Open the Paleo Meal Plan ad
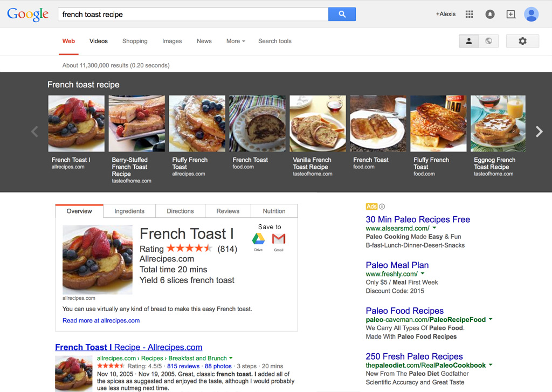The width and height of the screenshot is (552, 392). pyautogui.click(x=397, y=265)
